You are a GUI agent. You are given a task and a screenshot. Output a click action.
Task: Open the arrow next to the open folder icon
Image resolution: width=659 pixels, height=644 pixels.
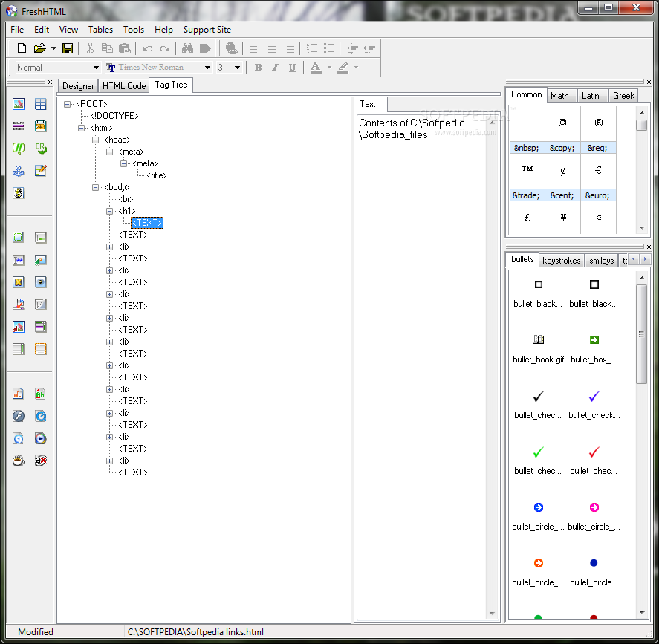tap(53, 48)
